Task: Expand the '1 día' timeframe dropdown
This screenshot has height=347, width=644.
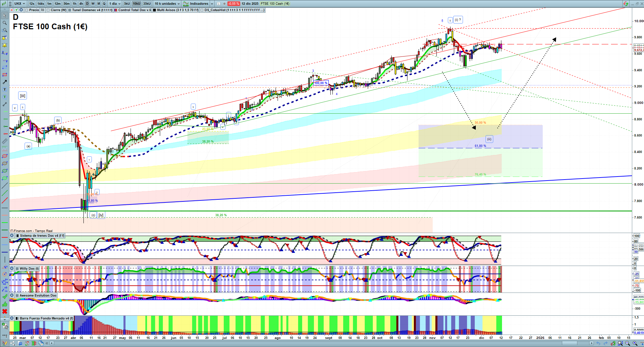Action: [x=115, y=4]
